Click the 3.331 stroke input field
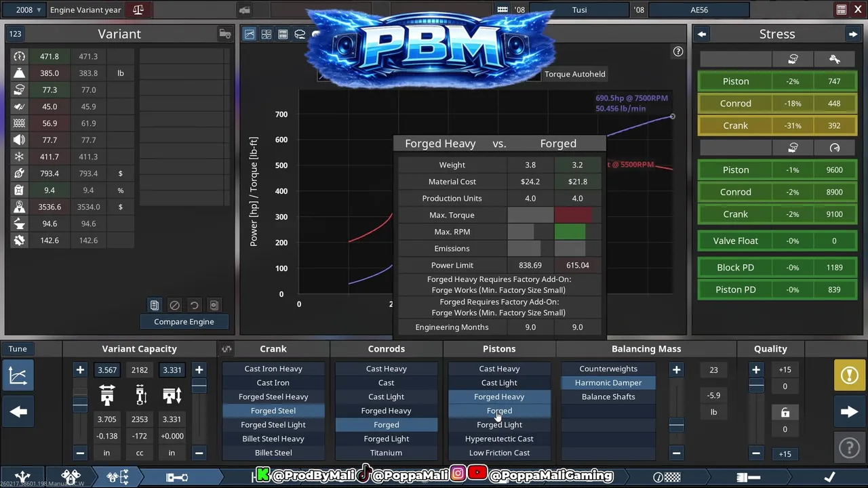Viewport: 868px width, 488px height. coord(172,370)
